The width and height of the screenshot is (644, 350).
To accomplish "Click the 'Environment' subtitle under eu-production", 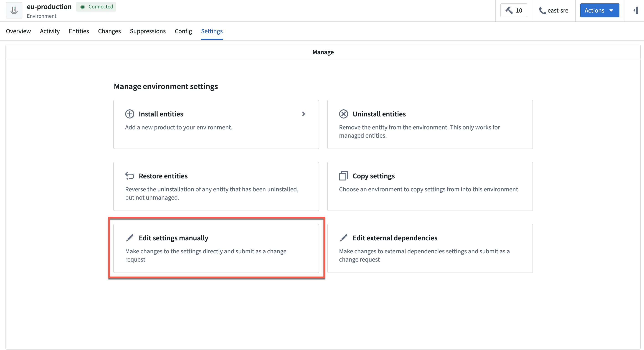I will click(42, 16).
